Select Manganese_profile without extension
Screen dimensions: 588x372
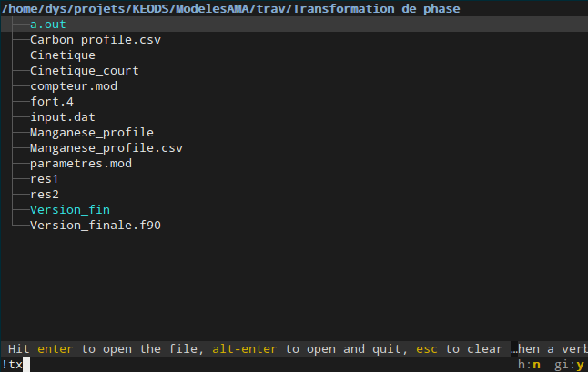click(92, 132)
